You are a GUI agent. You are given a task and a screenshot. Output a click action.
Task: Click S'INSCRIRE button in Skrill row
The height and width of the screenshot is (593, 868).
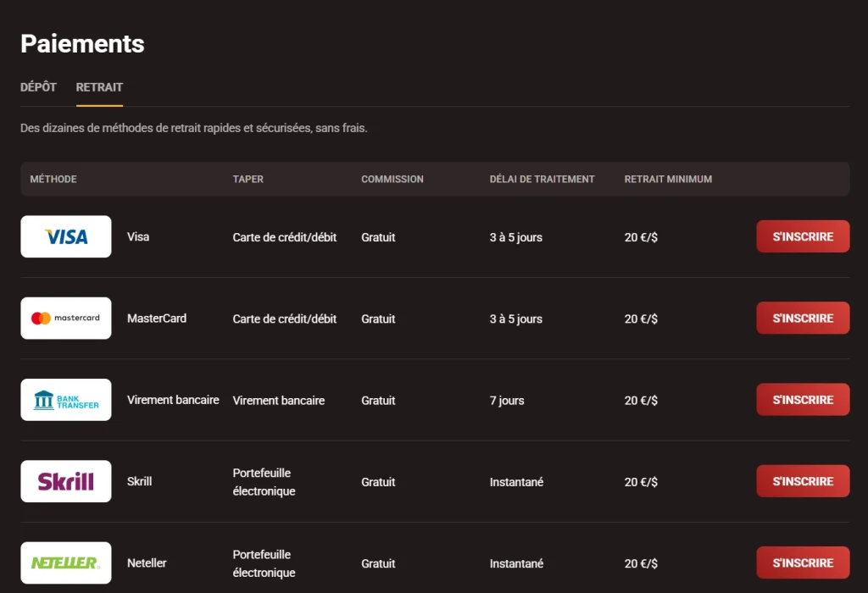point(803,481)
